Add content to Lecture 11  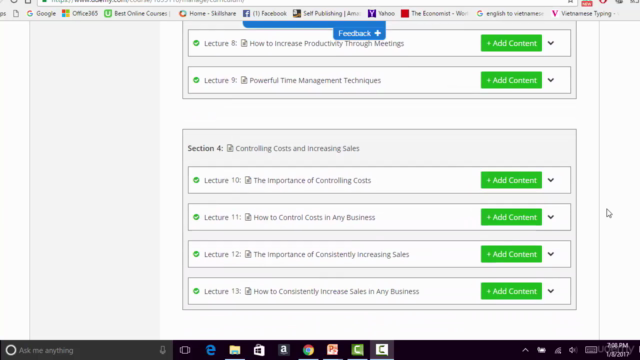click(x=511, y=217)
